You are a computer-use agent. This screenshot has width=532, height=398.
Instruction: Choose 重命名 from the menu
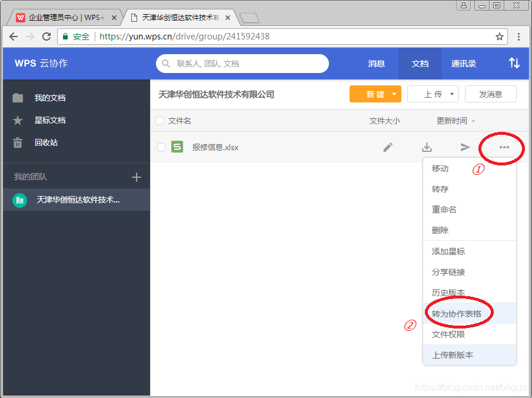click(470, 210)
